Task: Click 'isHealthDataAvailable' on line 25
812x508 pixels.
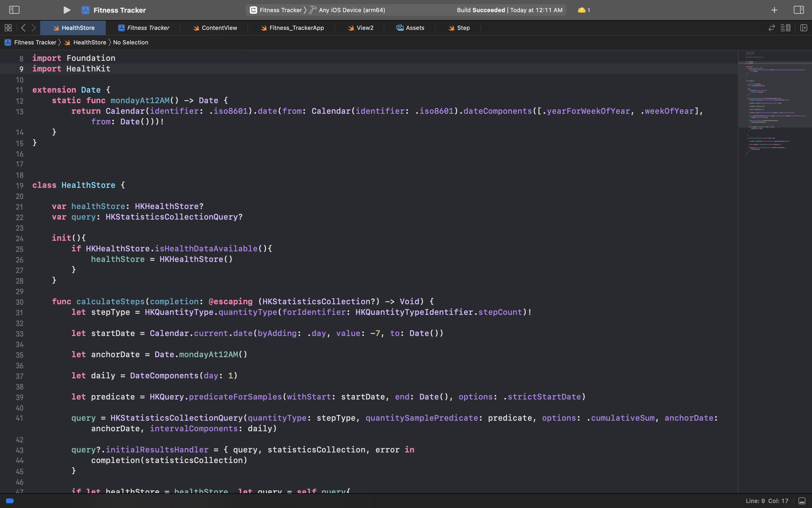Action: pos(206,249)
